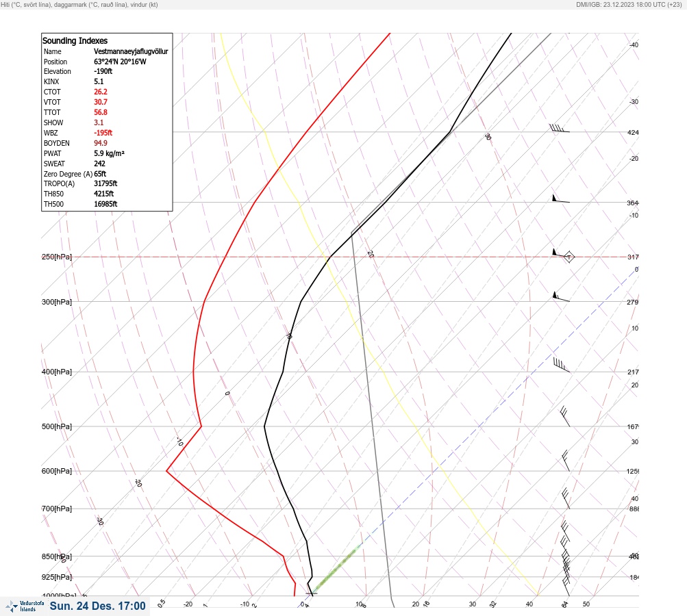The width and height of the screenshot is (687, 616).
Task: Click the SWEAT value 242
Action: (x=99, y=164)
